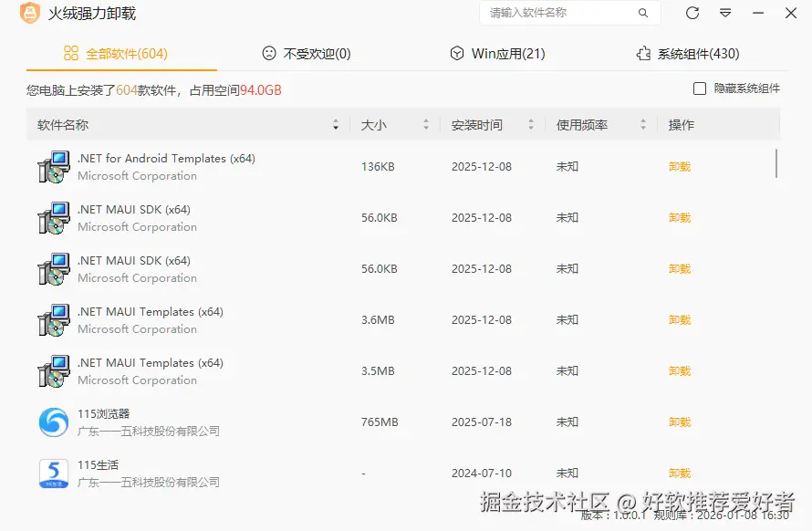Click the 3.5MB size cell

[378, 371]
